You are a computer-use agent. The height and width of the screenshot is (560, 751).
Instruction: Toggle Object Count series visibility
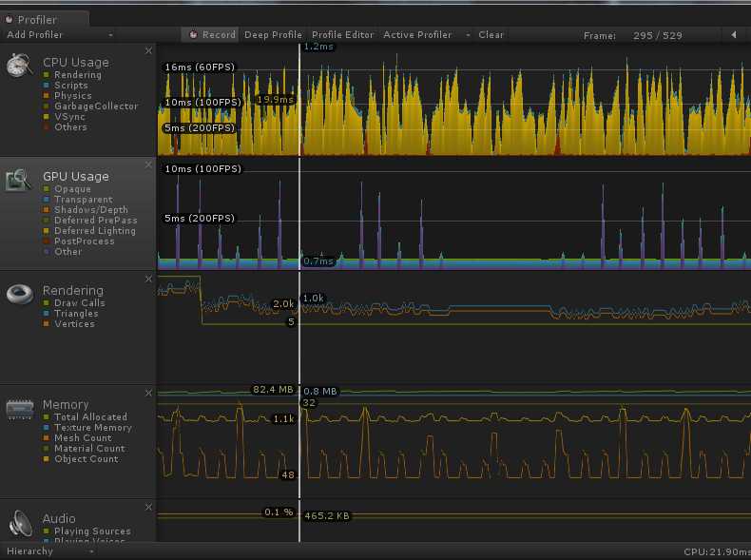coord(47,459)
